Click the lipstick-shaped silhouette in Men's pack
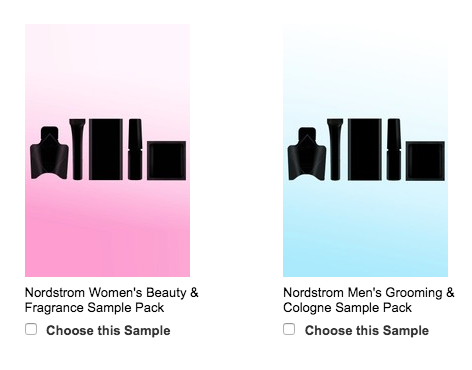The width and height of the screenshot is (472, 370). (394, 149)
